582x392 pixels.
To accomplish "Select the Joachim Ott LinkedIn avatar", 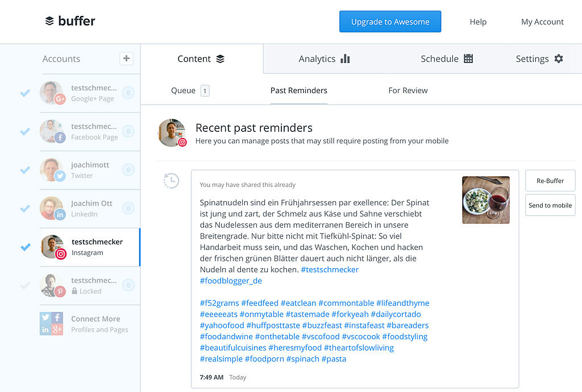I will (52, 208).
